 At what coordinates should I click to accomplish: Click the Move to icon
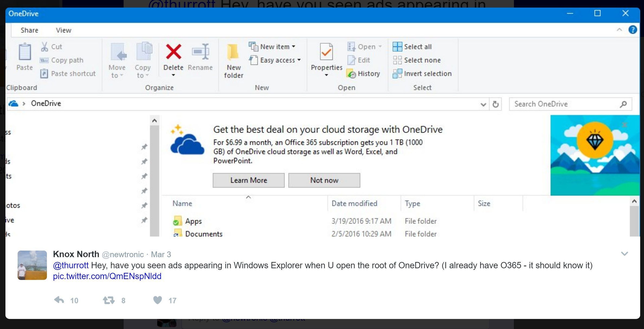(x=119, y=52)
